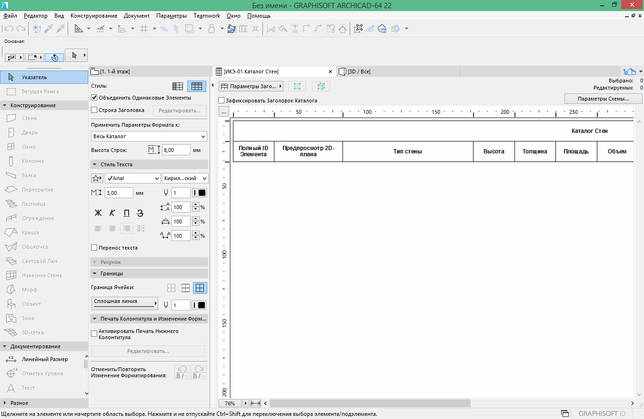Screen dimensions: 644x419
Task: Open Сплошная линия line type dropdown
Action: (124, 302)
